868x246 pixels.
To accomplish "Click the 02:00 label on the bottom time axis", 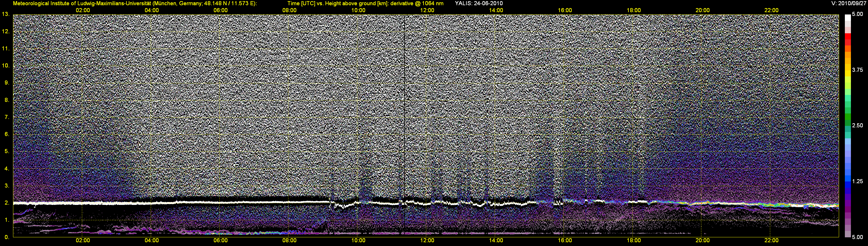I will coord(82,241).
